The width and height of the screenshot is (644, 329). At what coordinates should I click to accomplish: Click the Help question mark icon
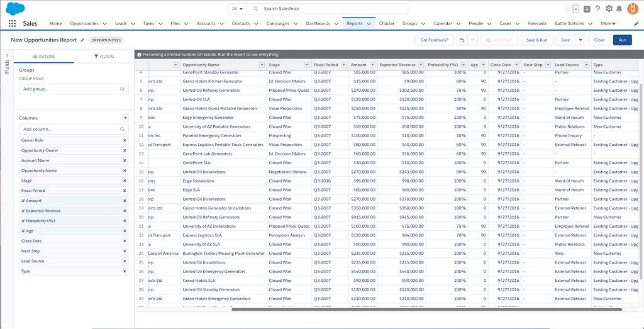(x=597, y=9)
